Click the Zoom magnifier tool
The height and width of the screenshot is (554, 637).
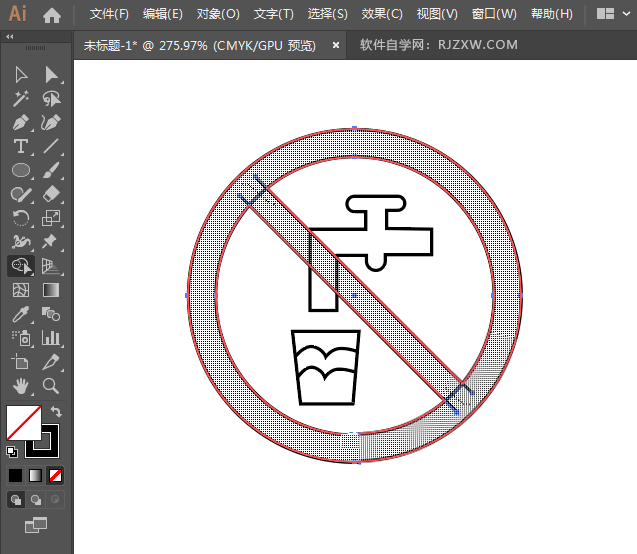pos(51,386)
